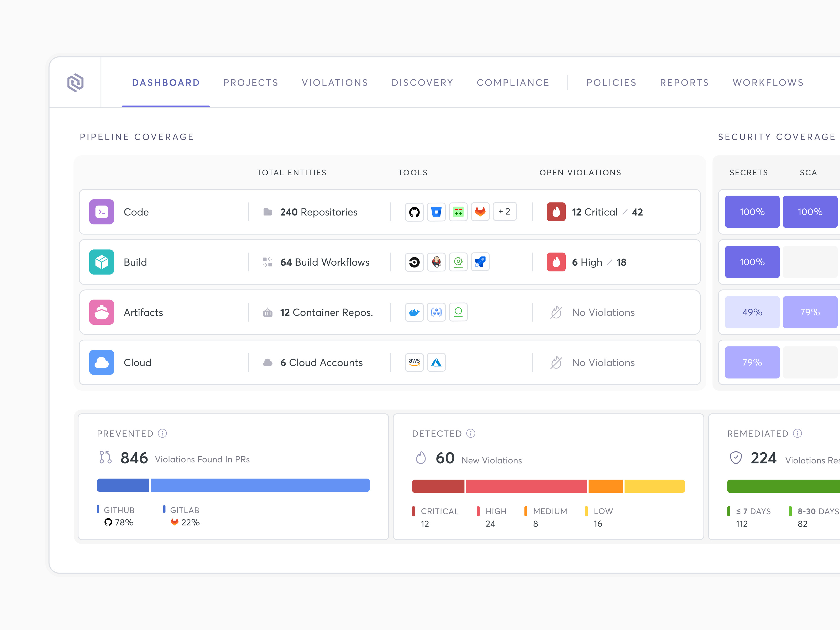Click the Jenkins icon in the Build tools row
The image size is (840, 630).
tap(436, 262)
